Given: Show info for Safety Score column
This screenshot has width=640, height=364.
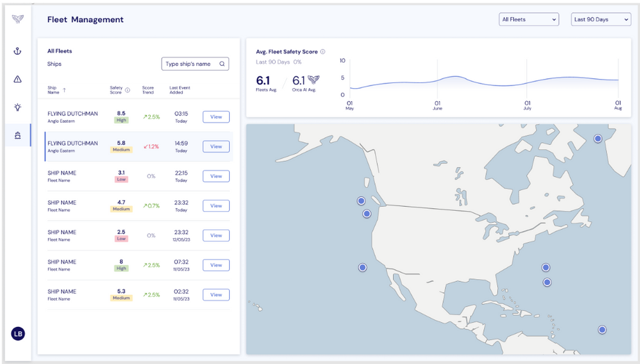Looking at the screenshot, I should (x=127, y=90).
